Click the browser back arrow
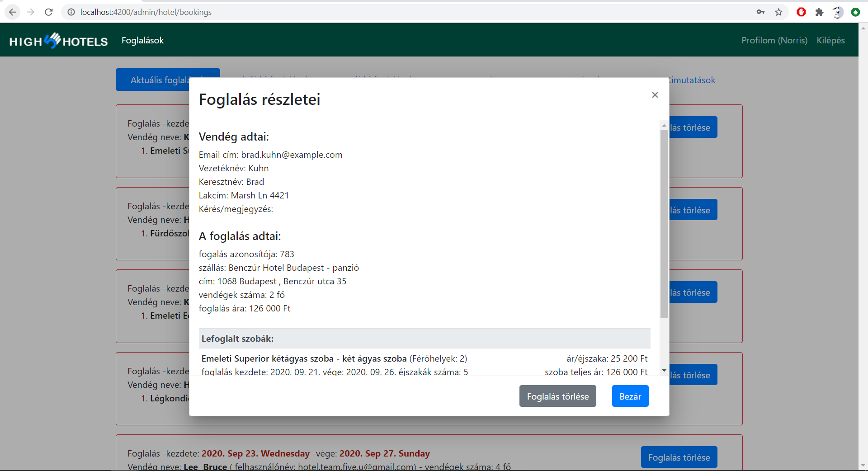This screenshot has width=868, height=471. click(13, 12)
